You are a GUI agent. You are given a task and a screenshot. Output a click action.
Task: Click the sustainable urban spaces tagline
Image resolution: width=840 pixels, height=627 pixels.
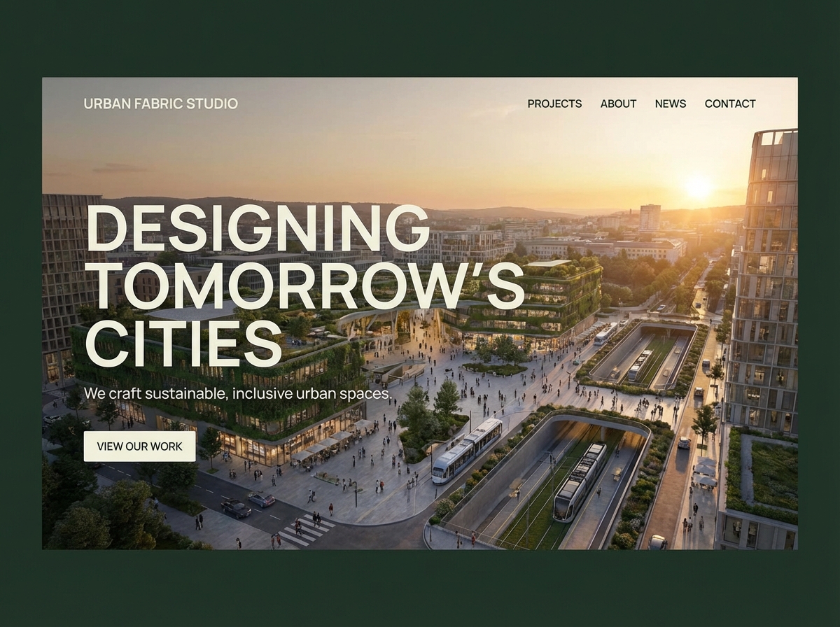[238, 393]
